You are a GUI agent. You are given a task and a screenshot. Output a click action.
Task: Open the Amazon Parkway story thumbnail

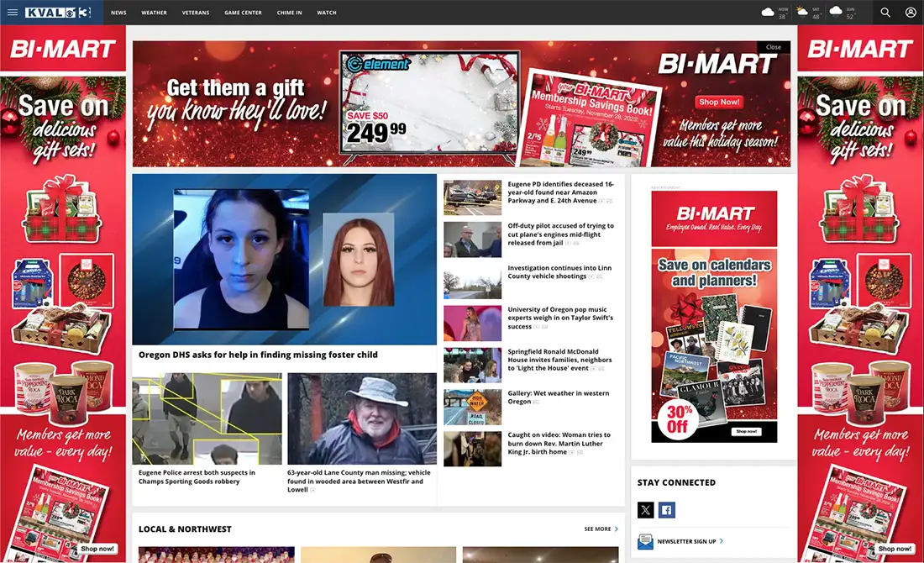pyautogui.click(x=473, y=197)
